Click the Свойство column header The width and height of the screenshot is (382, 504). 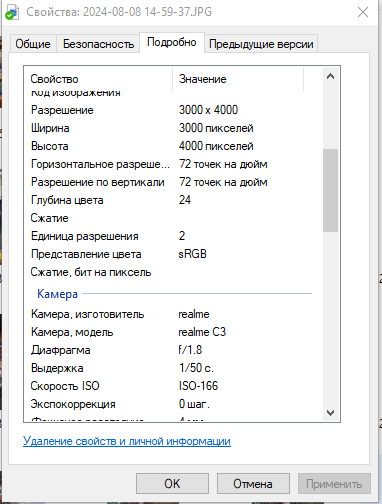tap(98, 79)
